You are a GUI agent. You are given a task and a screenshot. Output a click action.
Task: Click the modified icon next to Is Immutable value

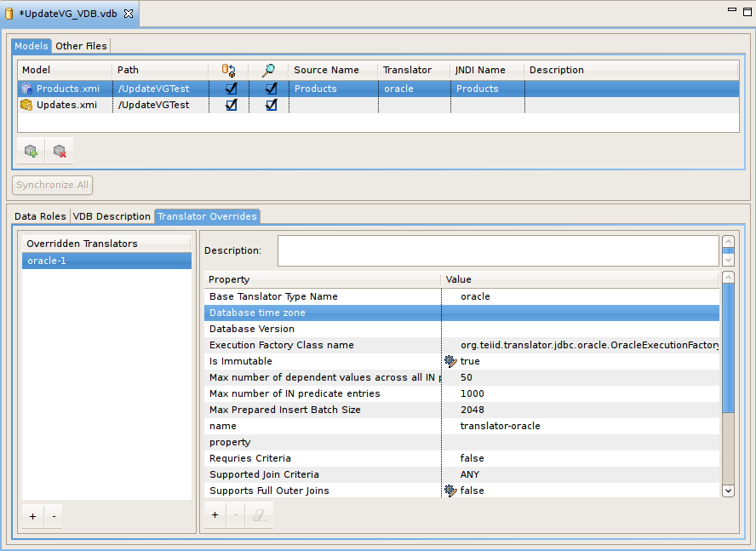point(450,361)
